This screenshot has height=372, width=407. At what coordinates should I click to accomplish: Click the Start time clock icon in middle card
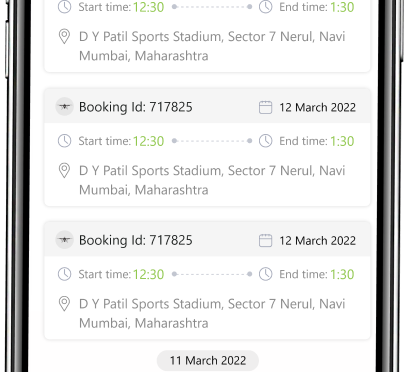64,141
